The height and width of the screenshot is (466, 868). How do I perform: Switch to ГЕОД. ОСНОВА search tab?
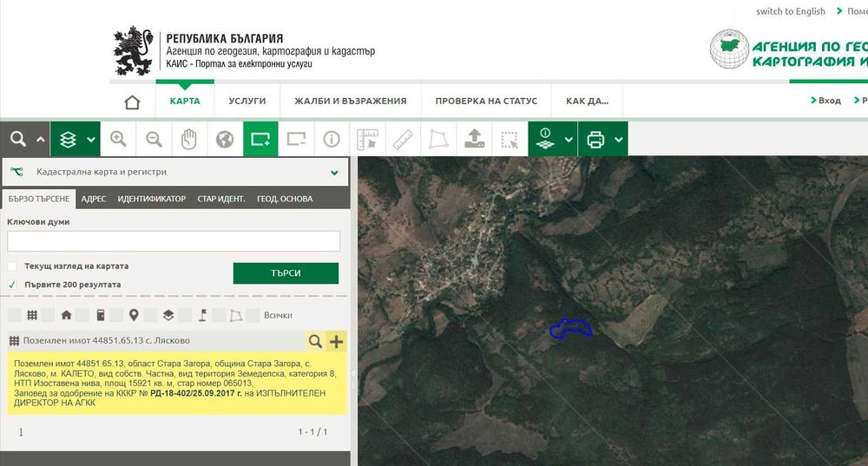coord(285,199)
